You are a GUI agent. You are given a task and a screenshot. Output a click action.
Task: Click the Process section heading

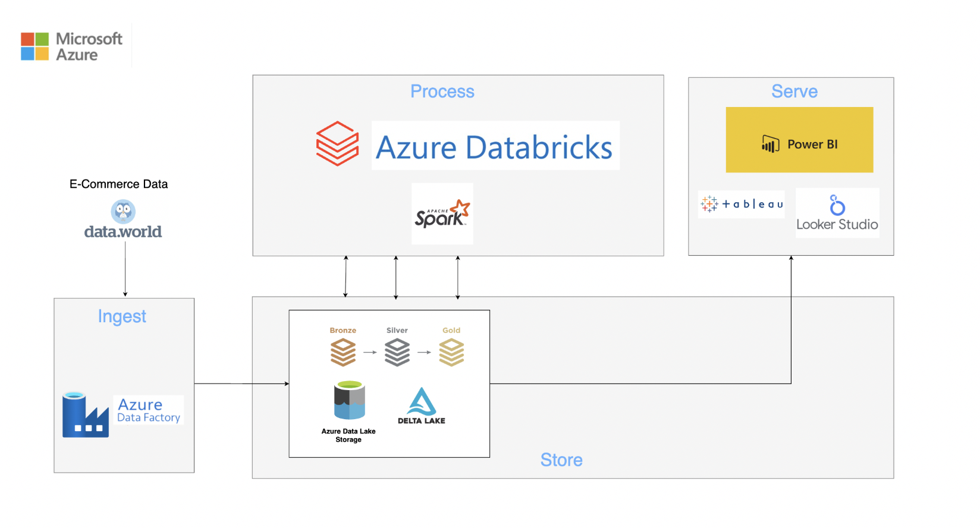point(442,91)
